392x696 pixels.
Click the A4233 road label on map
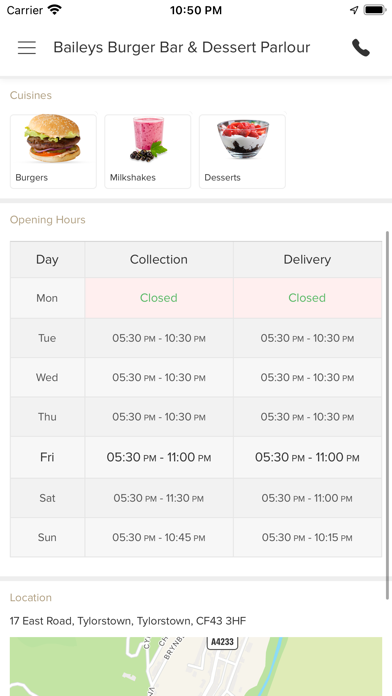tap(223, 642)
